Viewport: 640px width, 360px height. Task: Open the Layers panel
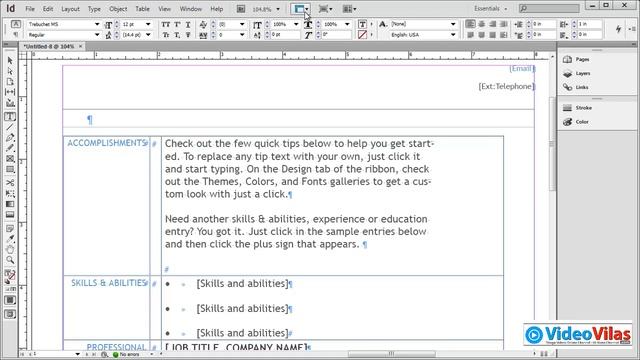pos(578,73)
